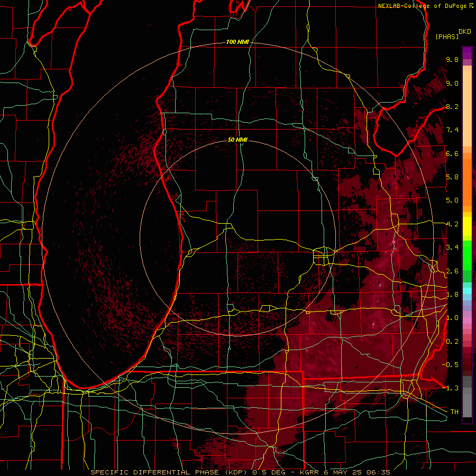Viewport: 476px width, 476px height.
Task: Click the 6.6 value on the color scale
Action: [452, 153]
